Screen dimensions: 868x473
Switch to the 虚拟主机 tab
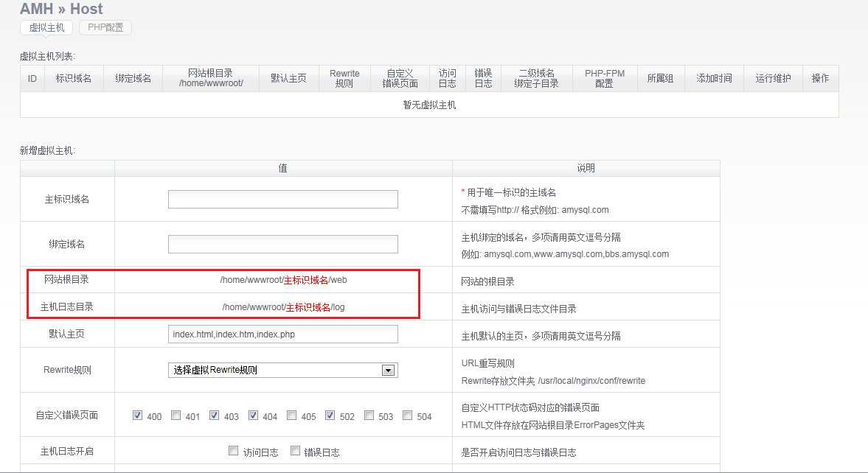46,28
